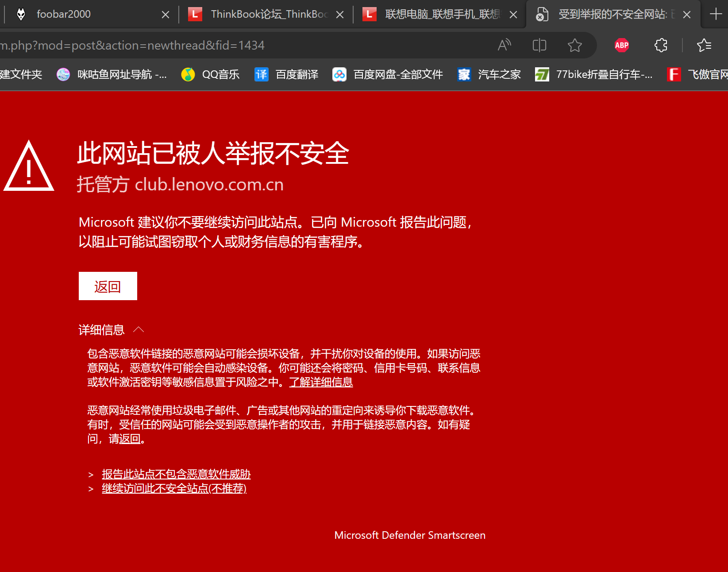Click the foobar2000 tab favicon
Screen dimensions: 728x572
click(x=21, y=14)
